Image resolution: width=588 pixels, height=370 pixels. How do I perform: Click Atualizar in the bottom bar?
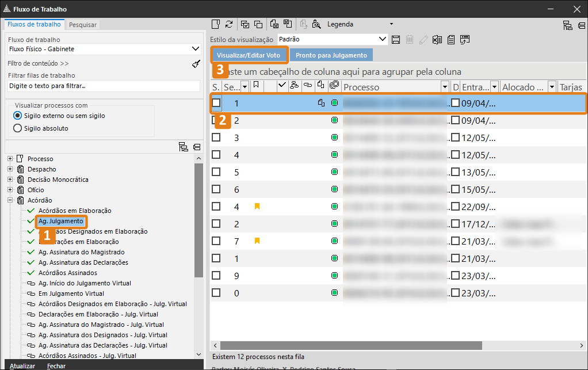[22, 366]
